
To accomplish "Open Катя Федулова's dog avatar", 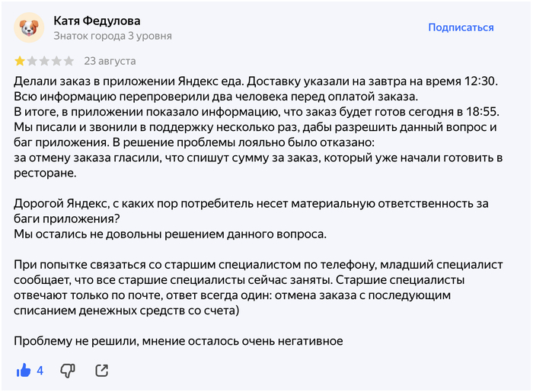I will [x=29, y=27].
